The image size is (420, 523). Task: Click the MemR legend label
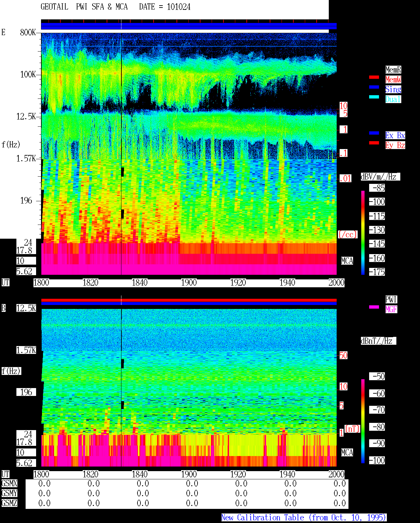point(393,70)
